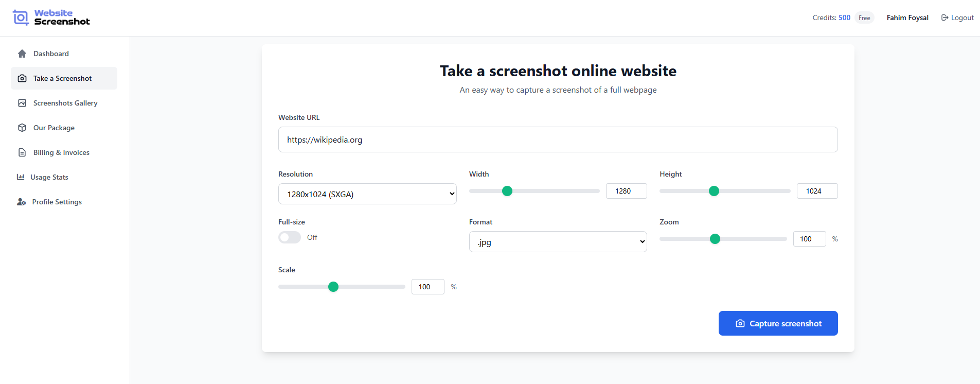Open Billing & Invoices section
Image resolution: width=980 pixels, height=384 pixels.
tap(64, 152)
